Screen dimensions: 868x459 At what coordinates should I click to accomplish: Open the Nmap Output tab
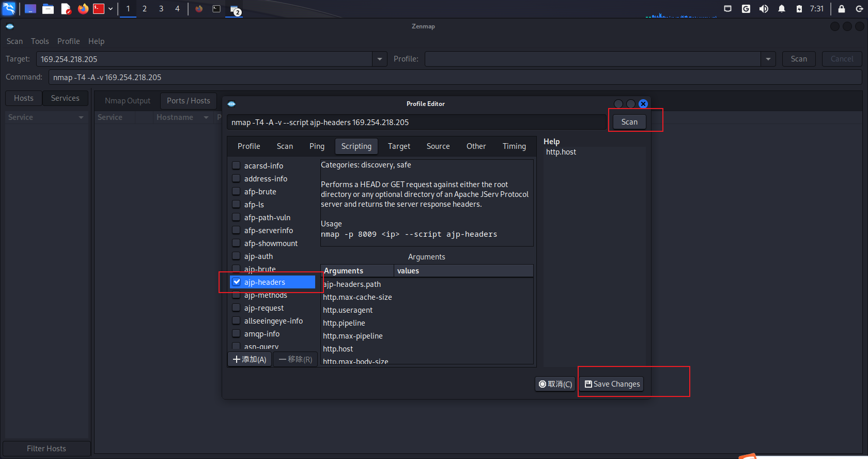(x=128, y=101)
